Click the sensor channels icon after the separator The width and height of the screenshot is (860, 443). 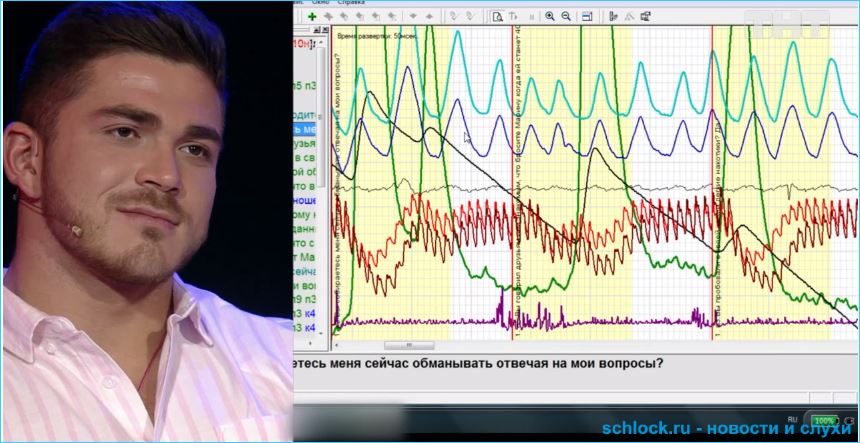click(614, 16)
